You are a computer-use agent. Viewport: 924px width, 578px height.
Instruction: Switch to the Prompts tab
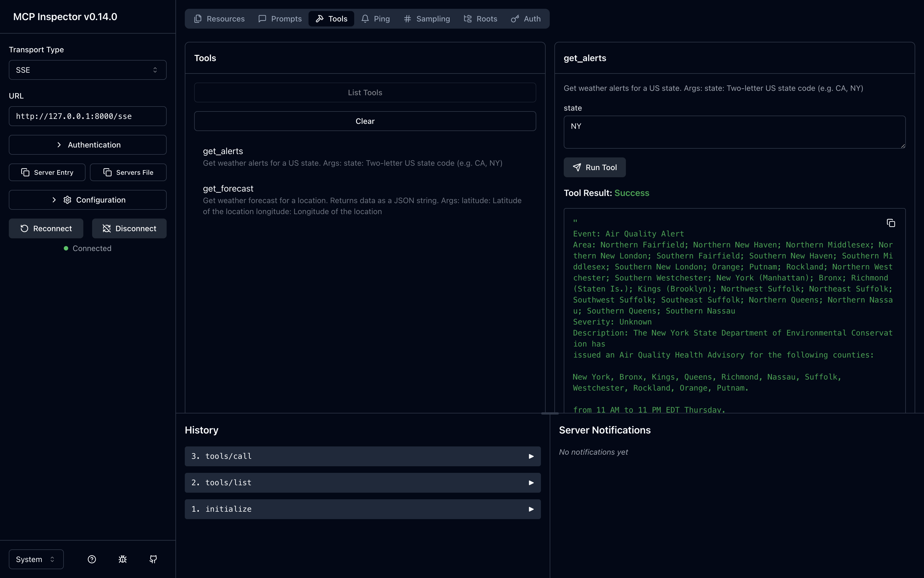point(280,19)
